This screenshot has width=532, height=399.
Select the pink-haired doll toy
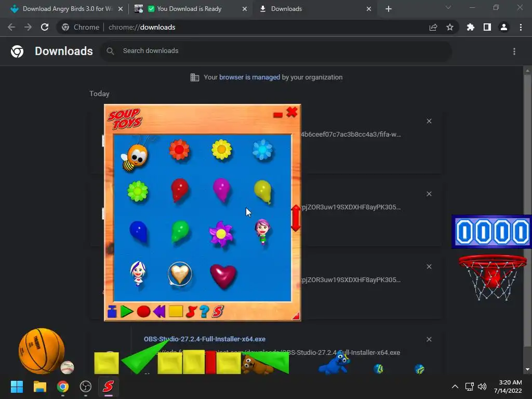262,232
